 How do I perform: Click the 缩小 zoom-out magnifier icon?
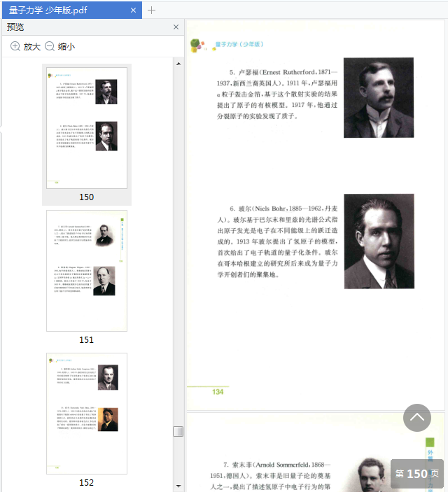click(50, 46)
